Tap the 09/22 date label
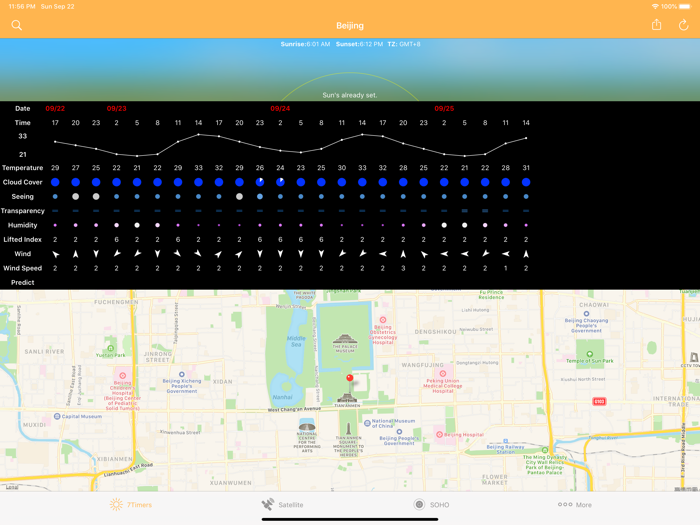The image size is (700, 525). pyautogui.click(x=55, y=108)
